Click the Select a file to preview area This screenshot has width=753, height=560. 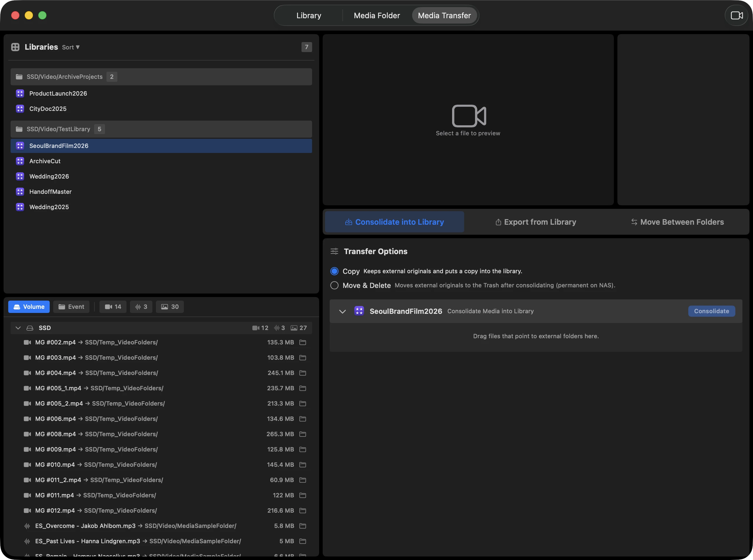point(468,120)
